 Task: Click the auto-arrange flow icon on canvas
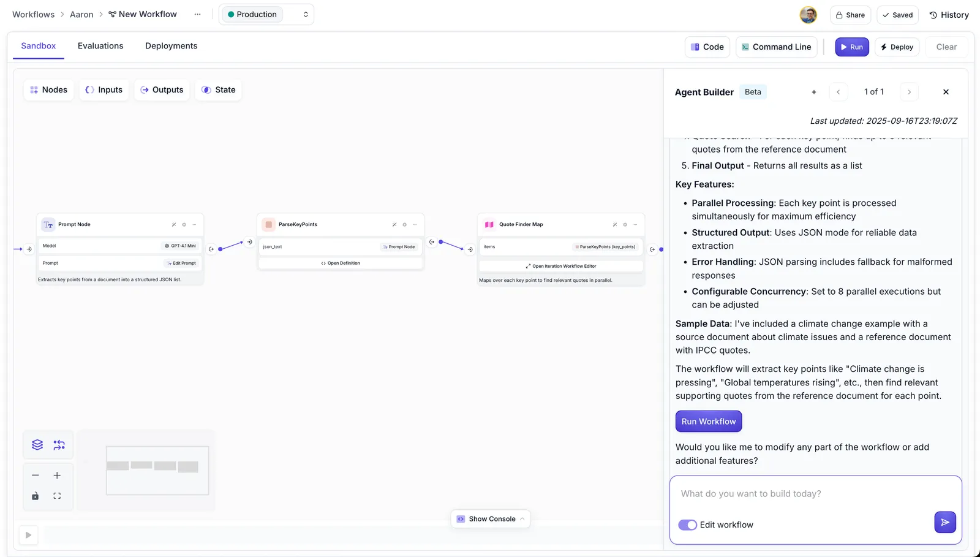click(x=59, y=445)
